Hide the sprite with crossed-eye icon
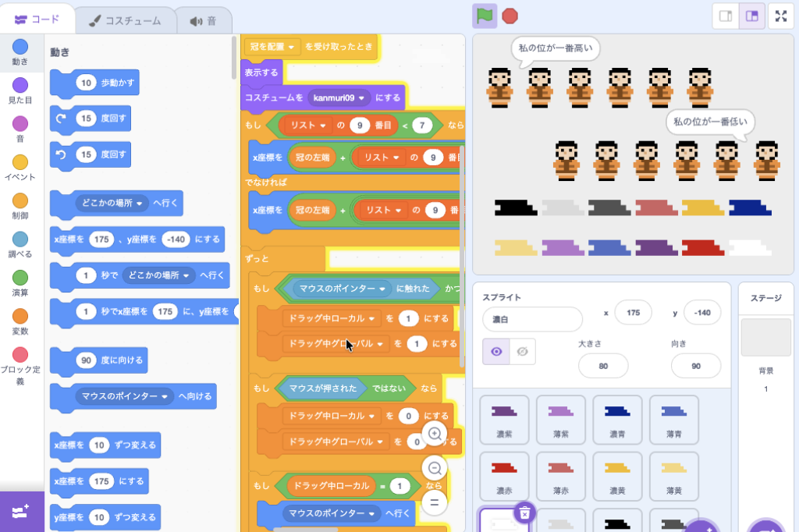 point(522,352)
